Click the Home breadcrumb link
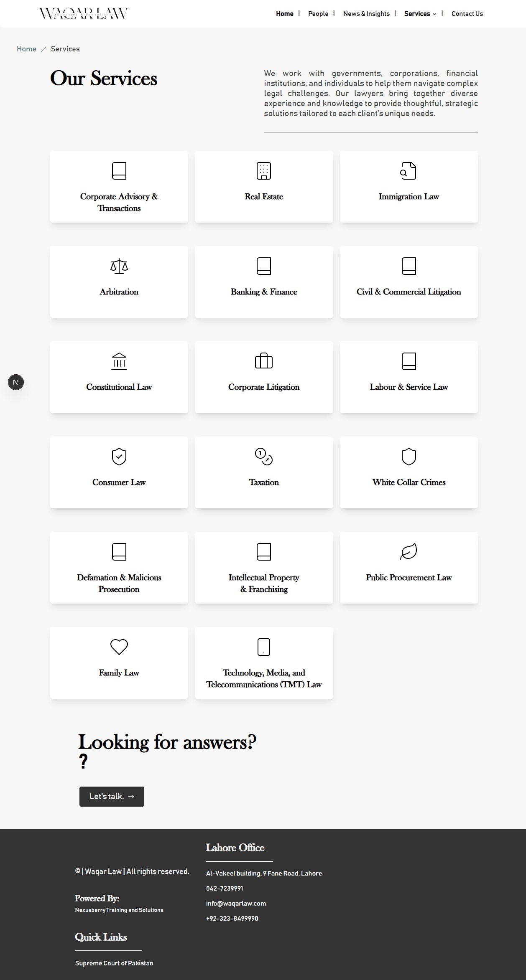The width and height of the screenshot is (526, 980). pyautogui.click(x=26, y=49)
